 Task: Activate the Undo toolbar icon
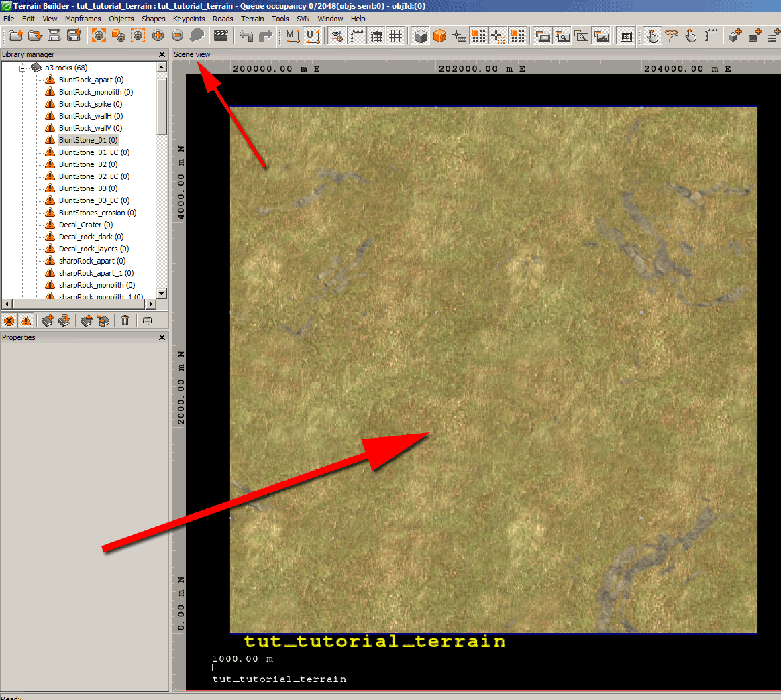247,36
